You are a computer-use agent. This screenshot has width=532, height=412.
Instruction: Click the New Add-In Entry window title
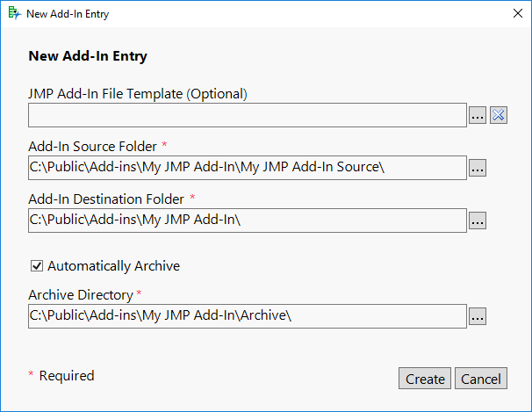pyautogui.click(x=68, y=15)
